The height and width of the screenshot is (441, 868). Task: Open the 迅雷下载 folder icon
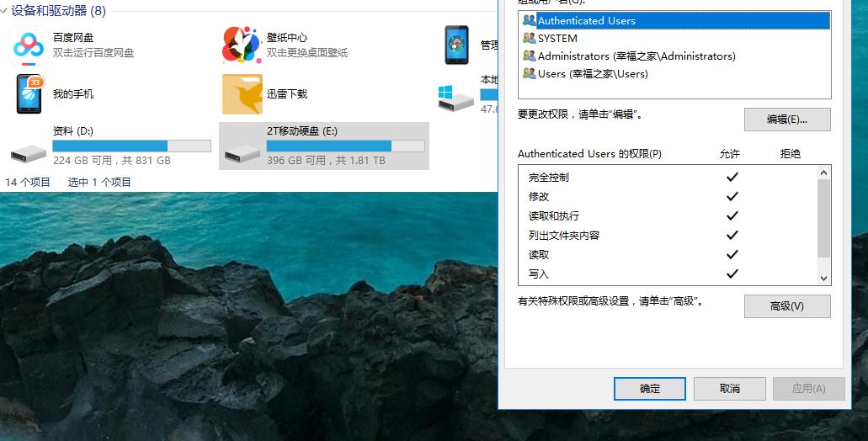point(242,93)
